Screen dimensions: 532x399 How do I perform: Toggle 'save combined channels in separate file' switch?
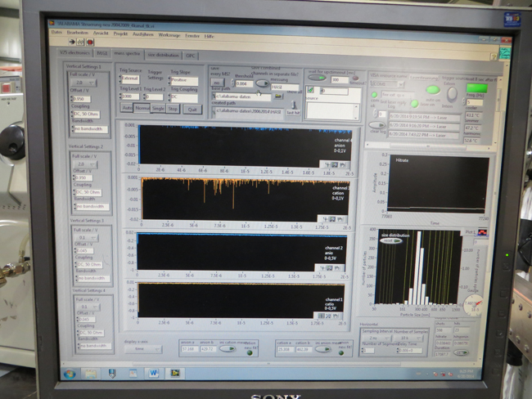[x=262, y=83]
